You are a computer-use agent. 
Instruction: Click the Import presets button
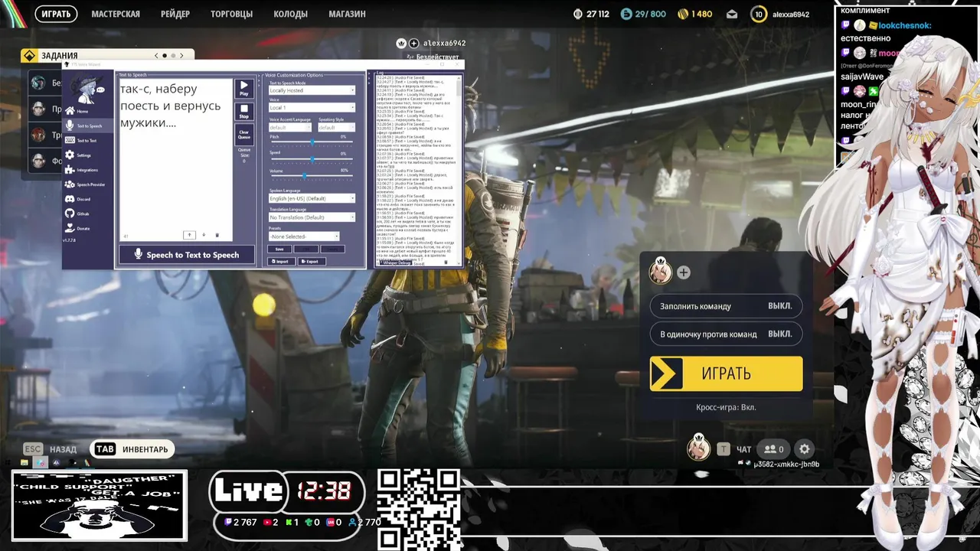[280, 261]
